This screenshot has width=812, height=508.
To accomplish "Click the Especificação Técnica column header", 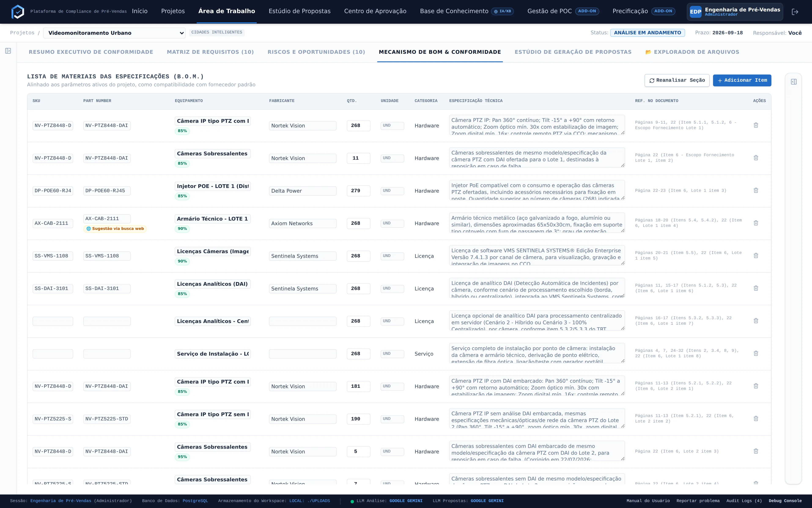I will (x=476, y=101).
